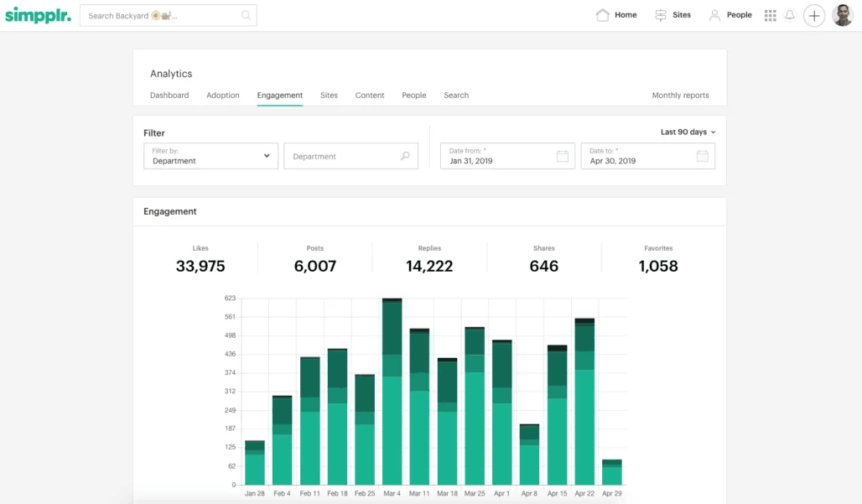Click the Mar 18 bar in chart

(x=447, y=421)
